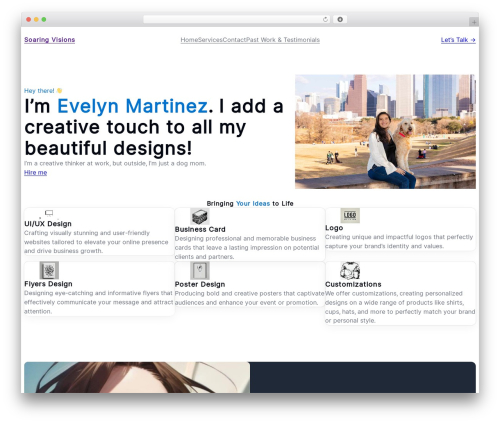Click the UI/UX Design monitor icon
This screenshot has width=500, height=423.
tap(49, 213)
